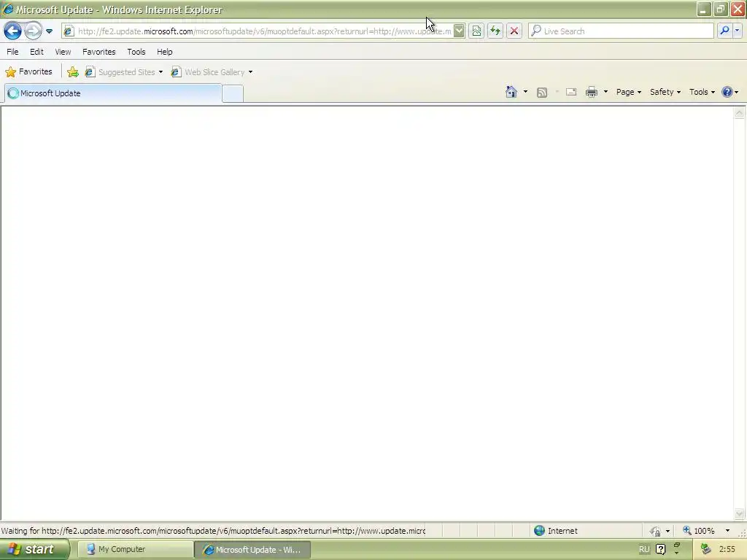This screenshot has width=747, height=560.
Task: Click the Refresh page icon
Action: pyautogui.click(x=495, y=31)
